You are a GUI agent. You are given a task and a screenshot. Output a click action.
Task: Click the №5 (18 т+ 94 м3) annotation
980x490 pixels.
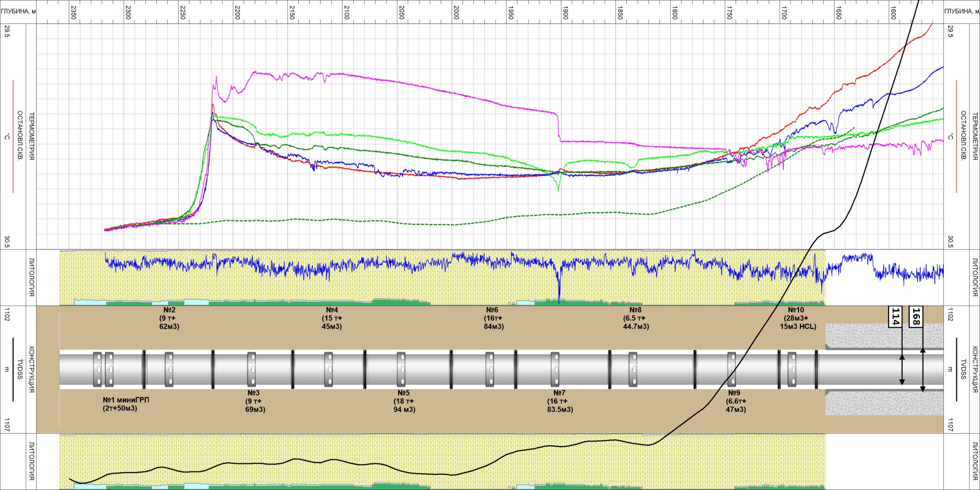pyautogui.click(x=404, y=401)
